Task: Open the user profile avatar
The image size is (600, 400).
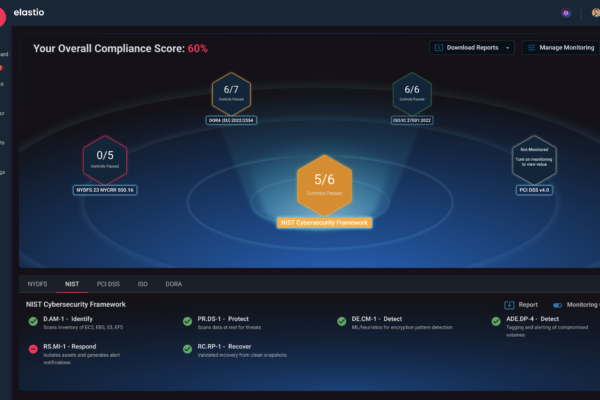Action: [595, 12]
